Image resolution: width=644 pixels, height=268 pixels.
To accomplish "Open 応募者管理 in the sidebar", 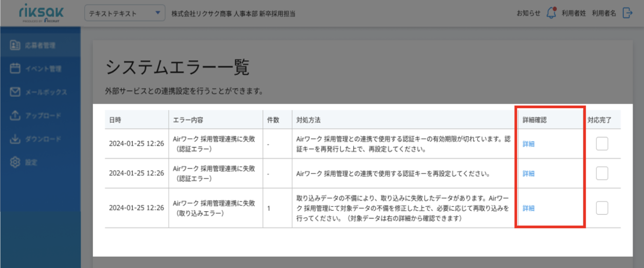I will click(40, 45).
